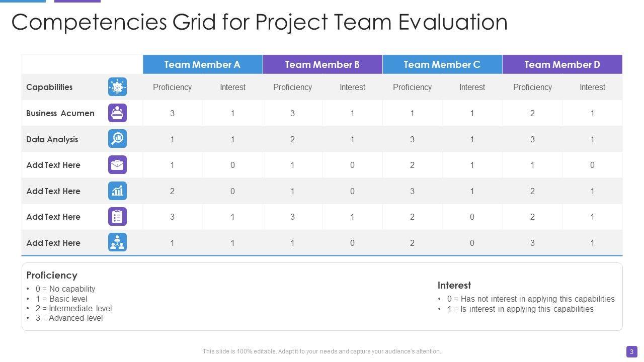Select the purple checklist clipboard icon
644x362 pixels.
(117, 217)
